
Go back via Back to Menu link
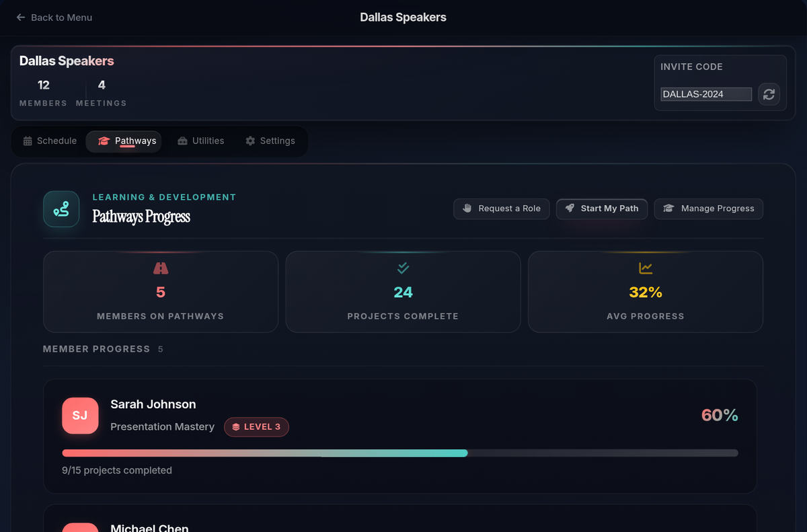click(x=54, y=17)
